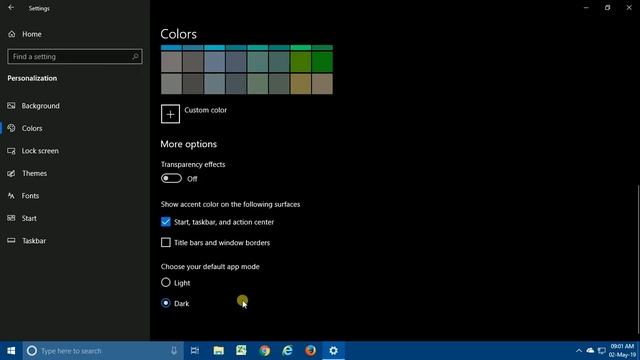Pick the first gray swatch in first full row
Viewport: 640px width, 360px height.
click(x=171, y=62)
